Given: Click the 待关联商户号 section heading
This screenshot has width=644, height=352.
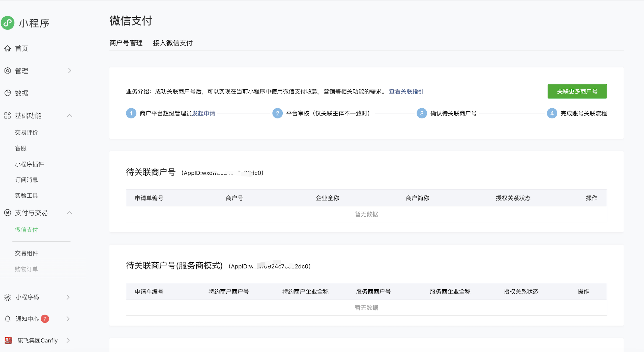Looking at the screenshot, I should pyautogui.click(x=151, y=172).
